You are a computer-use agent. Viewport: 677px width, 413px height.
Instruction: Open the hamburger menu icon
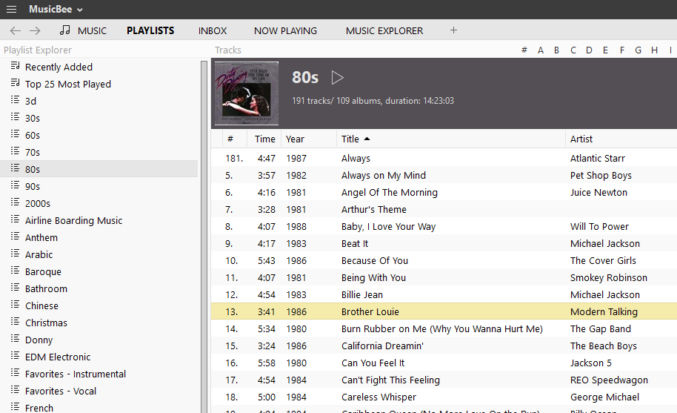pos(11,9)
